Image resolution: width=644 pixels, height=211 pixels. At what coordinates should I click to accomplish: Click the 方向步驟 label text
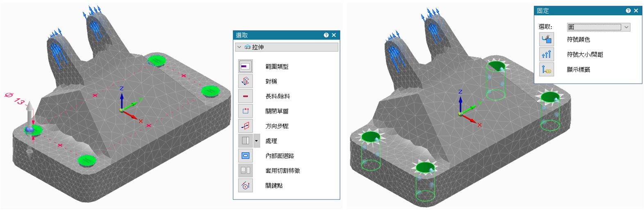click(277, 126)
